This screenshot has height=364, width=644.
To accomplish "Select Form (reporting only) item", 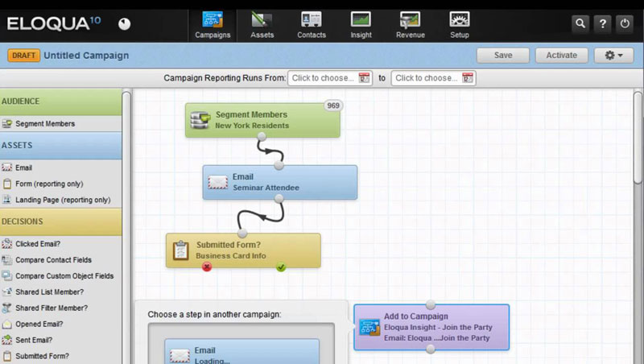I will point(61,184).
